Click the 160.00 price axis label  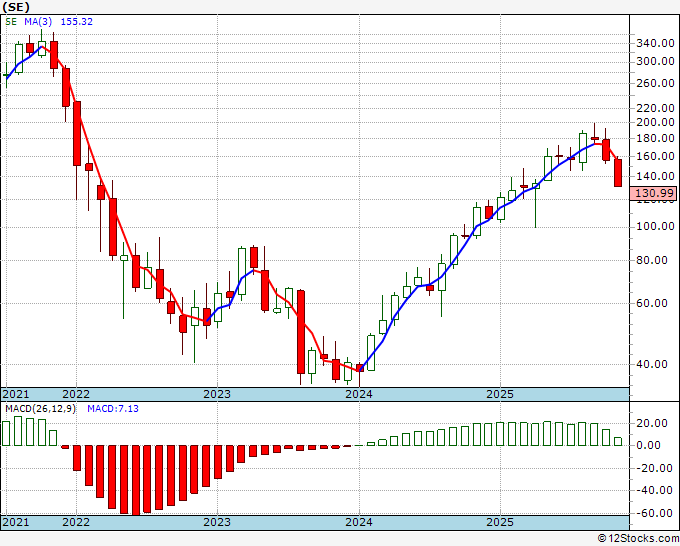(655, 156)
